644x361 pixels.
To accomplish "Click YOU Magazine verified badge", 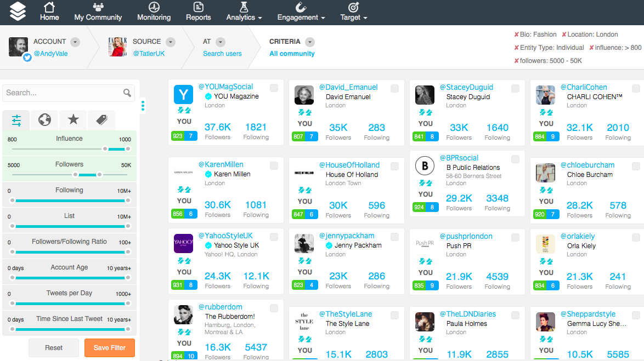I will coord(208,96).
